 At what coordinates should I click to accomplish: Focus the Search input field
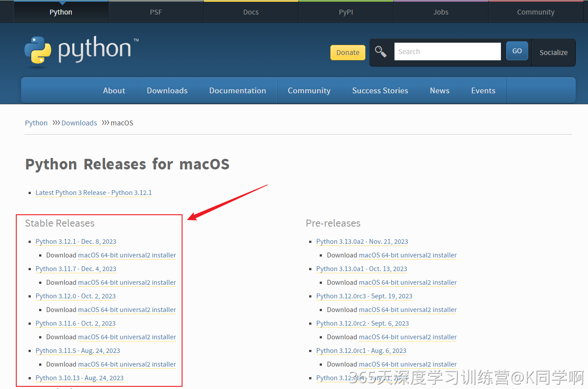click(x=447, y=51)
